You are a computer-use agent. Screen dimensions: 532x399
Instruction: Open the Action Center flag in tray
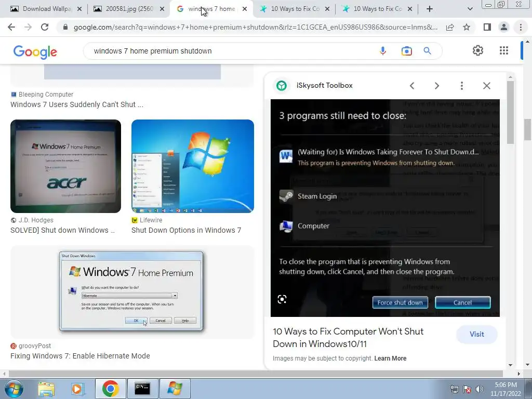pos(467,389)
